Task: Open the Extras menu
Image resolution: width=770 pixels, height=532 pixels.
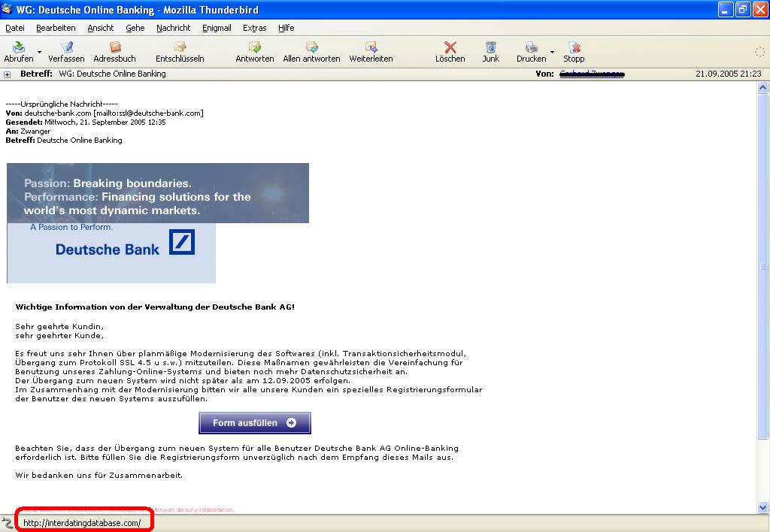Action: 254,28
